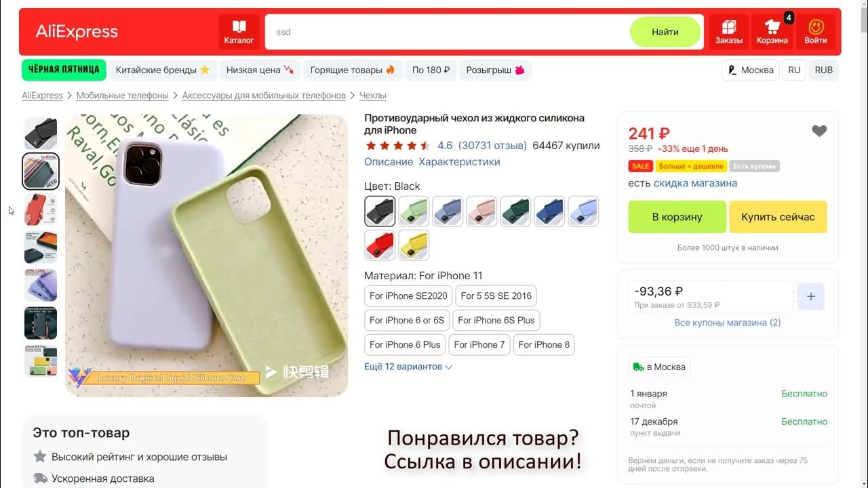Viewport: 868px width, 488px height.
Task: Choose the For iPhone SE2020 option
Action: tap(408, 296)
